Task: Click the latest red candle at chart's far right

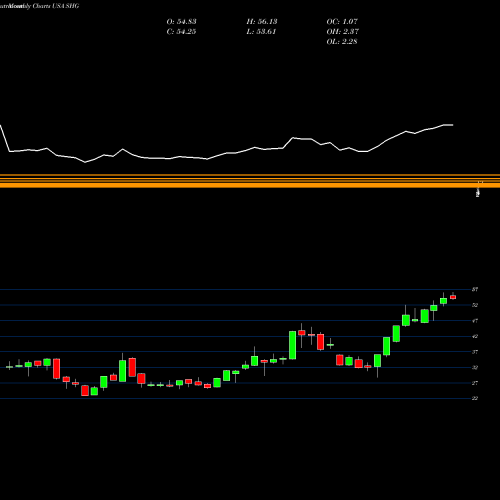Action: (x=453, y=297)
